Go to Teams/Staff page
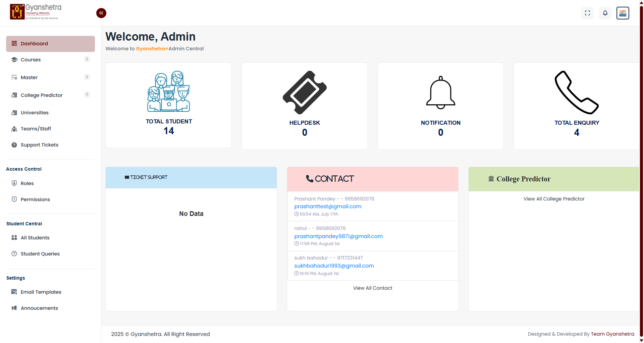644x343 pixels. pyautogui.click(x=50, y=129)
